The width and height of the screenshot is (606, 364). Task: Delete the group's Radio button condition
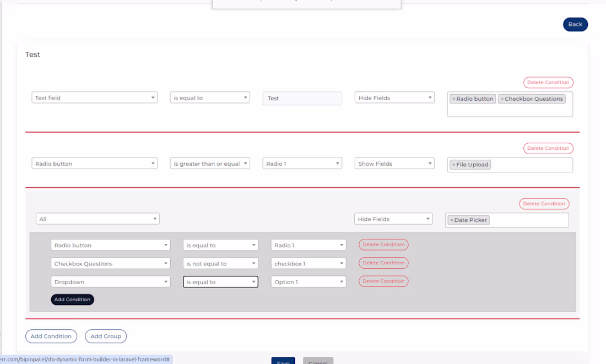click(x=383, y=245)
